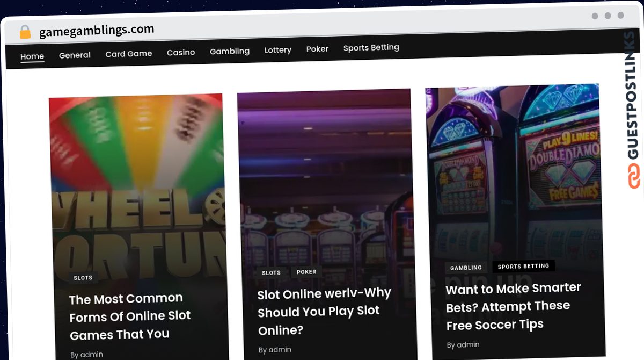This screenshot has width=644, height=360.
Task: Click the GAMBLING tag badge
Action: tap(466, 268)
